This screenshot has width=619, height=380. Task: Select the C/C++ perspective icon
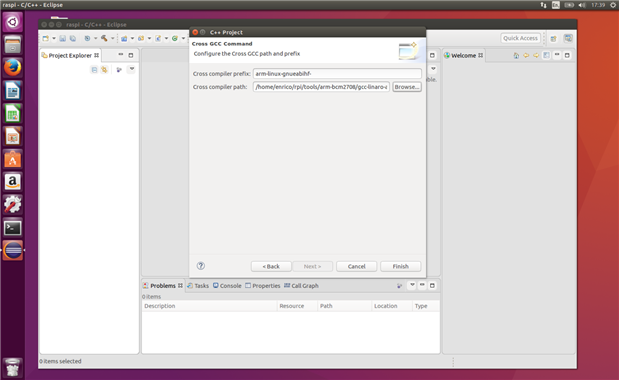568,38
